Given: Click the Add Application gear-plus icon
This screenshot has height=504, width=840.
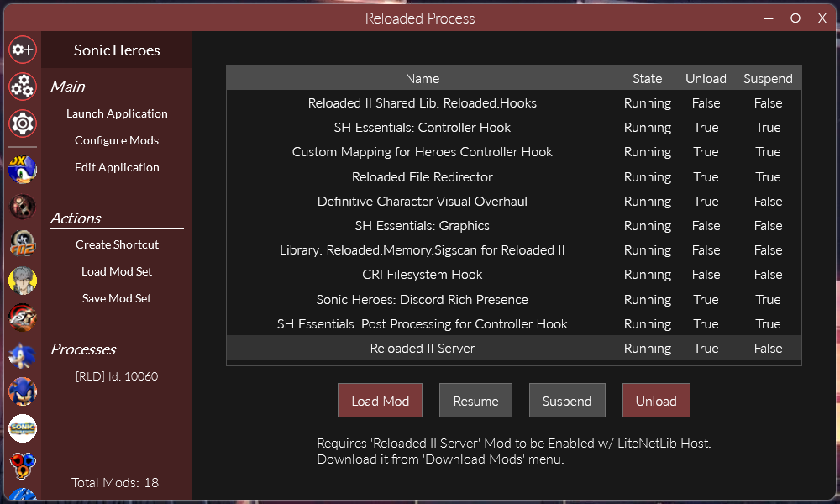Looking at the screenshot, I should 23,50.
